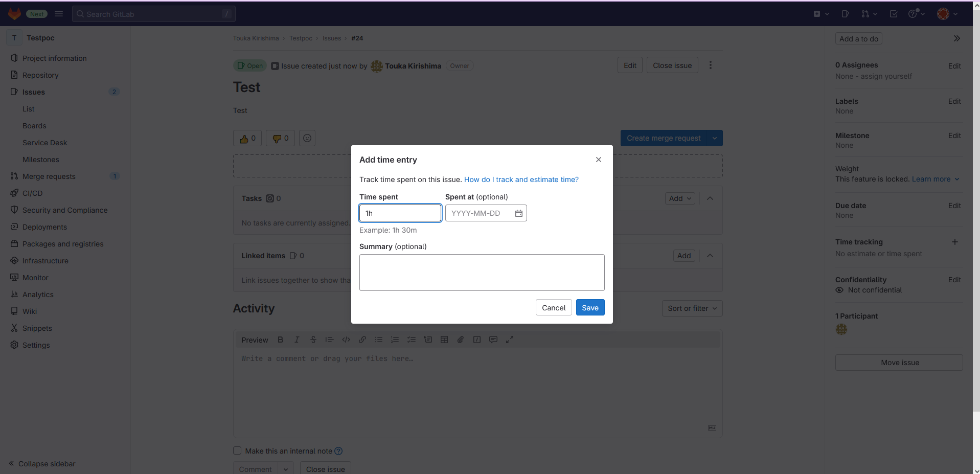
Task: Add time entry via plus icon
Action: [955, 242]
